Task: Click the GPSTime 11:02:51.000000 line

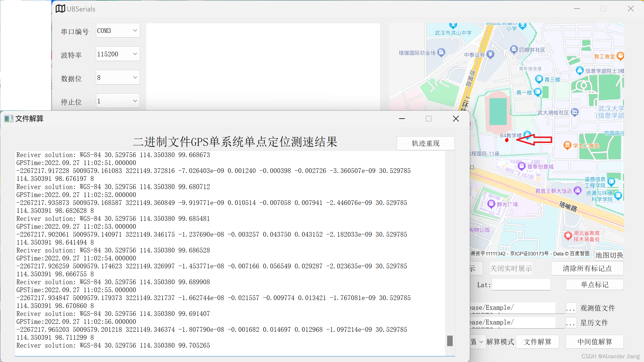Action: pos(76,163)
